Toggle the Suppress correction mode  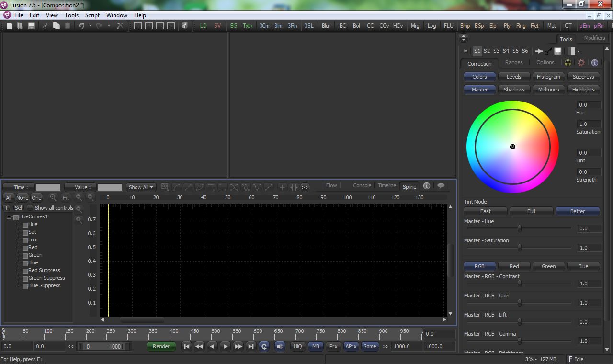pos(583,77)
